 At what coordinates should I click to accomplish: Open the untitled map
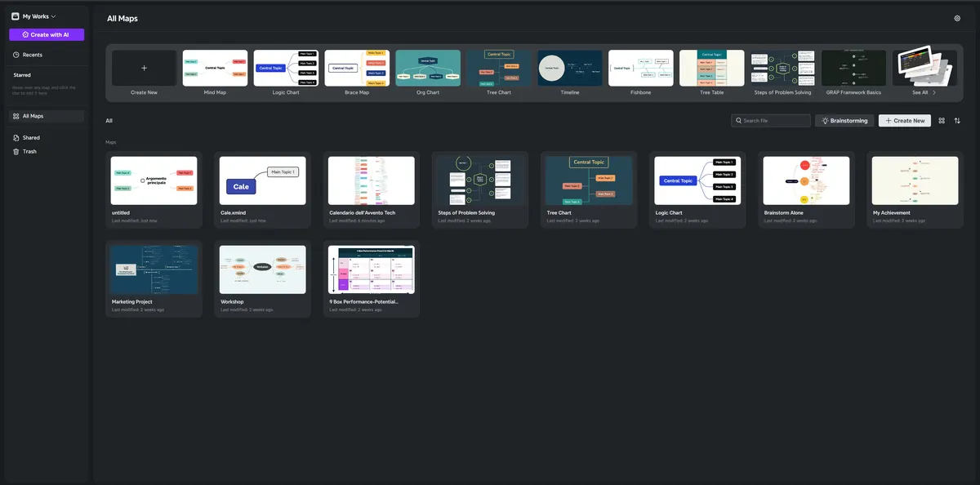click(x=154, y=189)
